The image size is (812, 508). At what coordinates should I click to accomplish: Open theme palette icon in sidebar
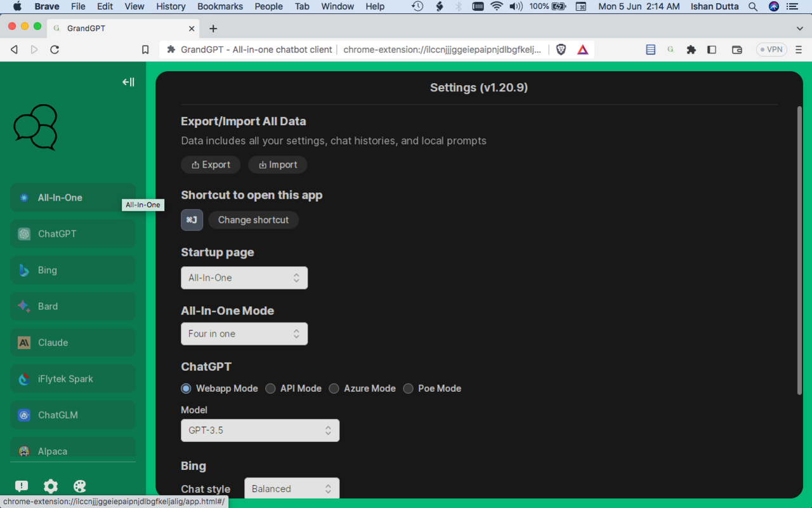(x=79, y=486)
